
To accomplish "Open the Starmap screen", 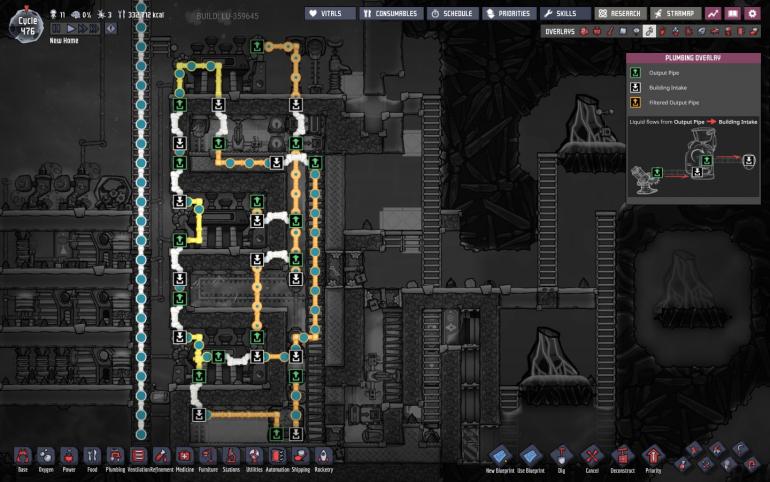I will click(676, 13).
